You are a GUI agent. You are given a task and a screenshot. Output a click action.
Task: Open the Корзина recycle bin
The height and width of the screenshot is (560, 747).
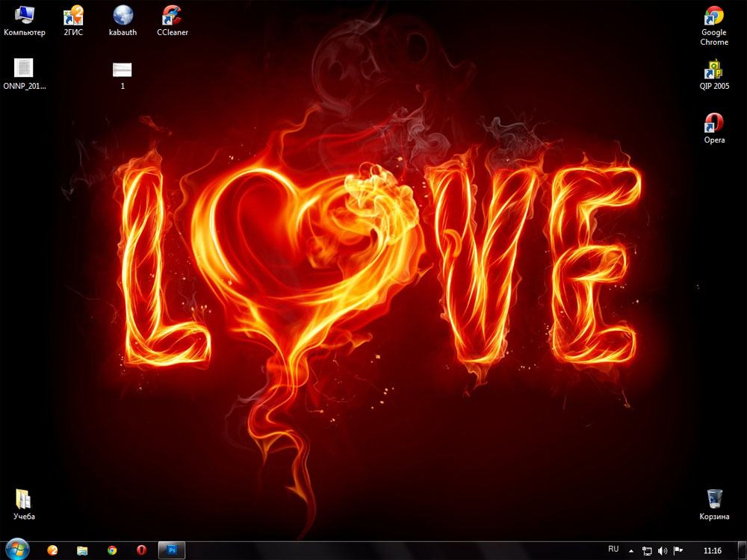click(713, 504)
